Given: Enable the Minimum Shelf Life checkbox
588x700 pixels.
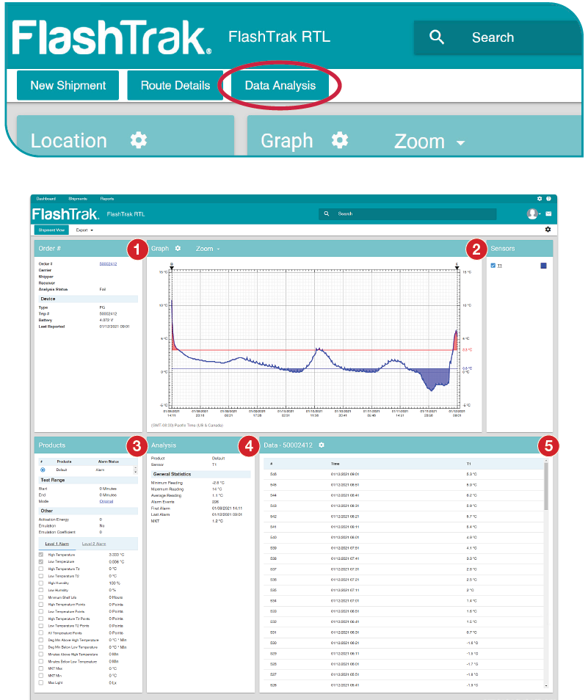Looking at the screenshot, I should (41, 597).
